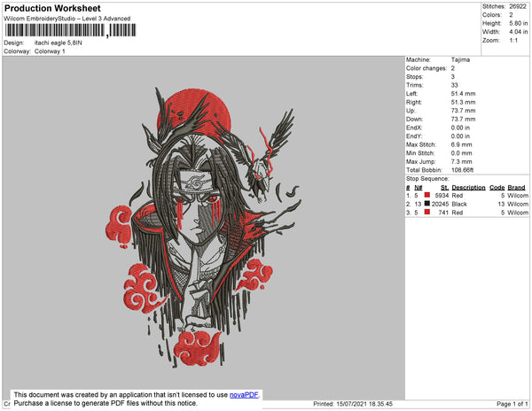Select the 'Colorway 1' value
532x411 pixels.
pyautogui.click(x=50, y=51)
